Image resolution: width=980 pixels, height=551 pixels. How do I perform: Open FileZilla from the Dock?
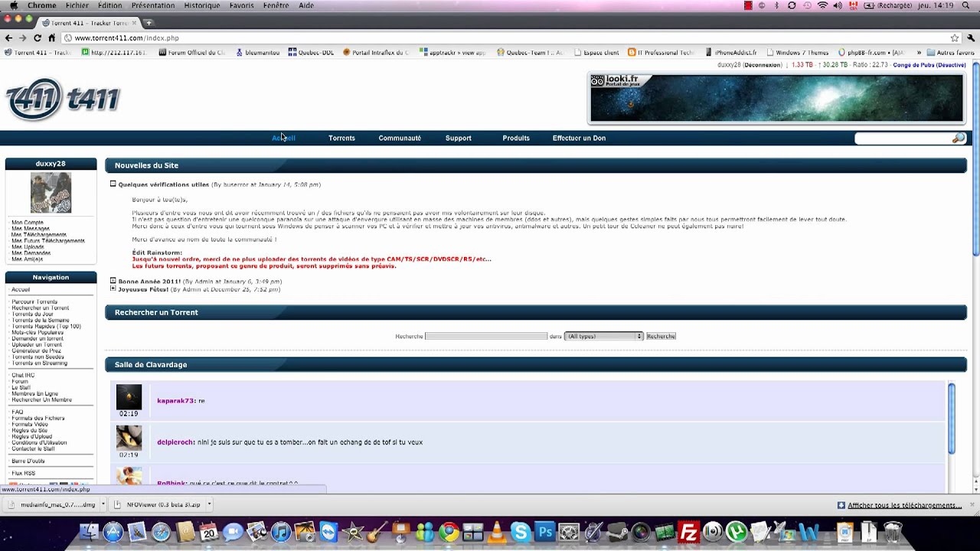point(688,532)
